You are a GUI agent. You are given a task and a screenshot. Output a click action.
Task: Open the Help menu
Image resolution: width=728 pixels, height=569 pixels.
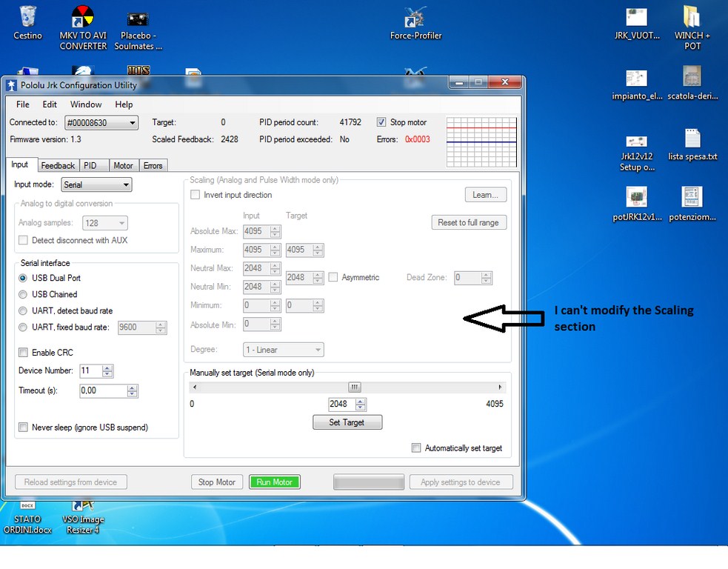124,104
